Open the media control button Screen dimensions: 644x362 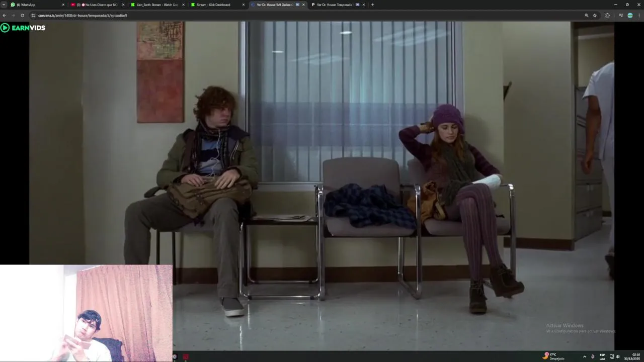(621, 16)
